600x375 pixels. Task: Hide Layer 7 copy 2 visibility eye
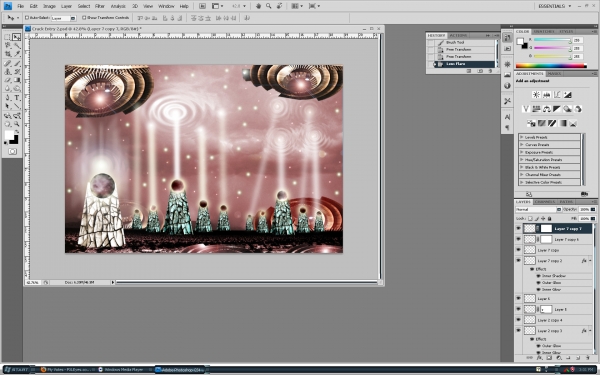(518, 261)
